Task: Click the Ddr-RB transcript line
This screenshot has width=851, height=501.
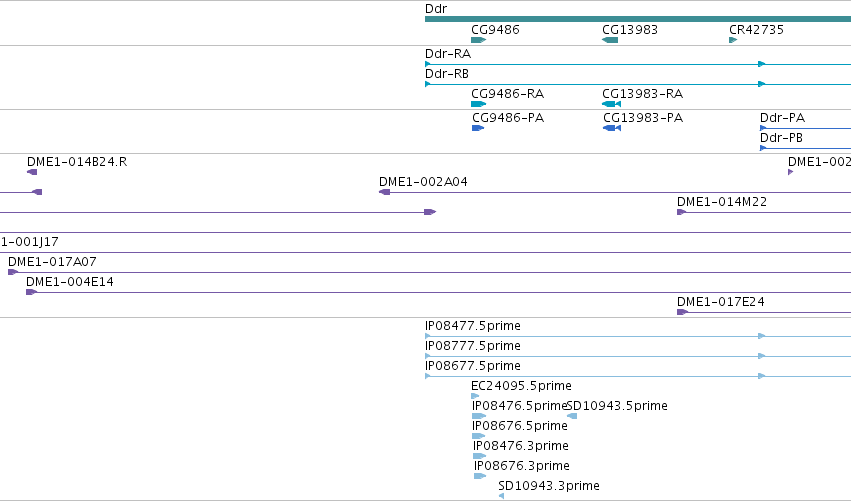Action: (638, 84)
